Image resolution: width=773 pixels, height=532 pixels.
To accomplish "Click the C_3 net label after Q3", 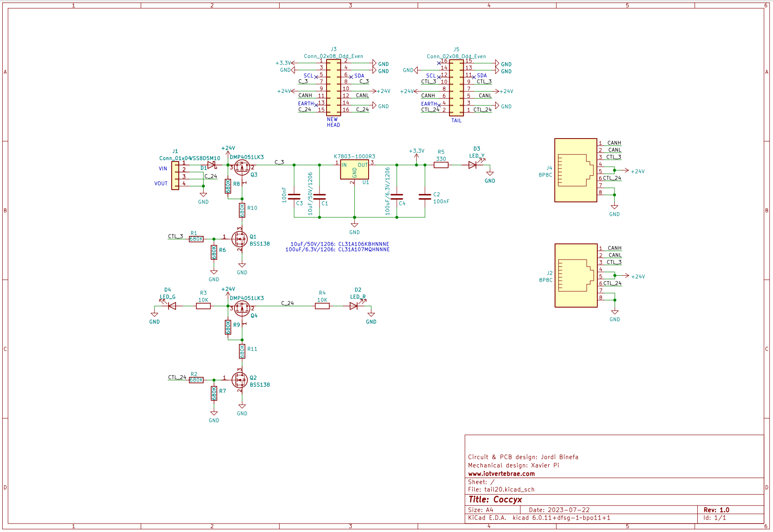I will pos(279,162).
